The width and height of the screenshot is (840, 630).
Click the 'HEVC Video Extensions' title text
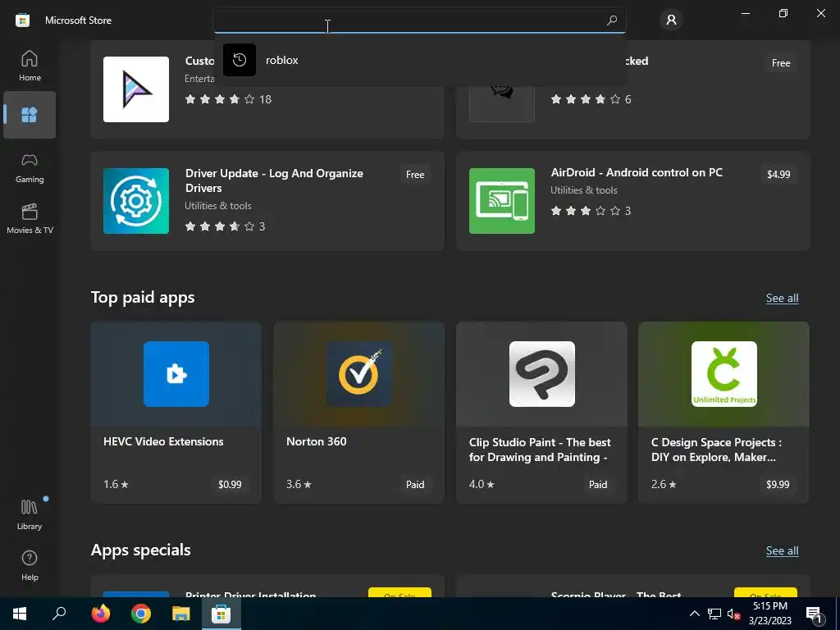(163, 441)
